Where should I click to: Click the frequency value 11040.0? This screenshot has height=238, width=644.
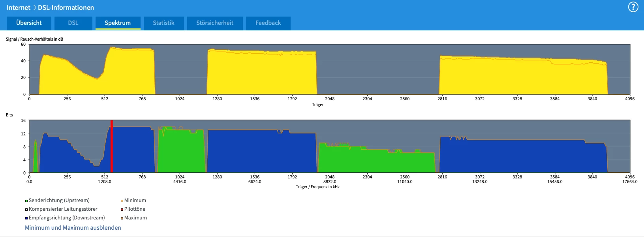pyautogui.click(x=405, y=182)
